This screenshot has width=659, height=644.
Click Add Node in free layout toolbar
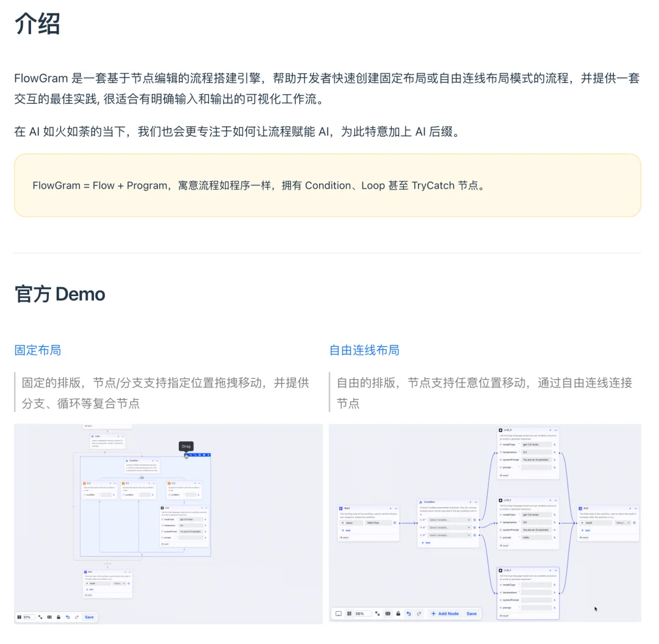(445, 613)
